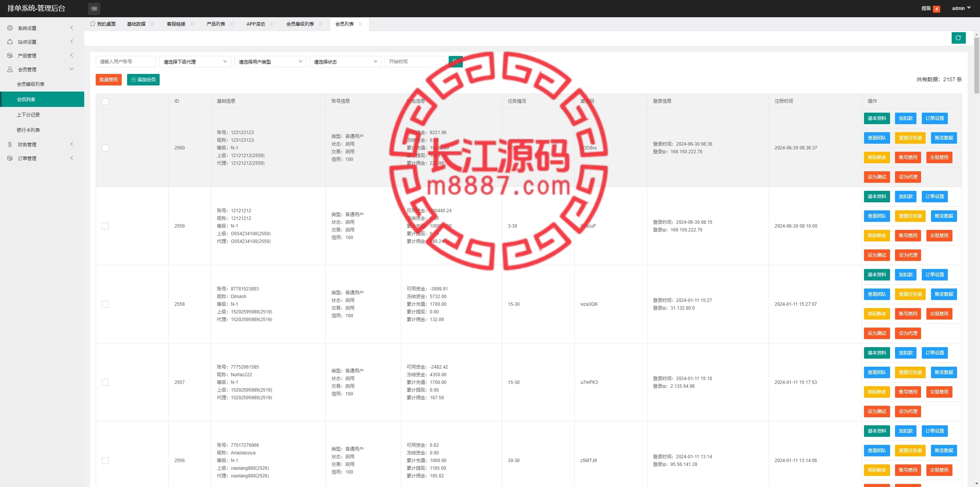Collapse the 会员管理 sidebar menu
The height and width of the screenshot is (487, 980).
(x=42, y=69)
